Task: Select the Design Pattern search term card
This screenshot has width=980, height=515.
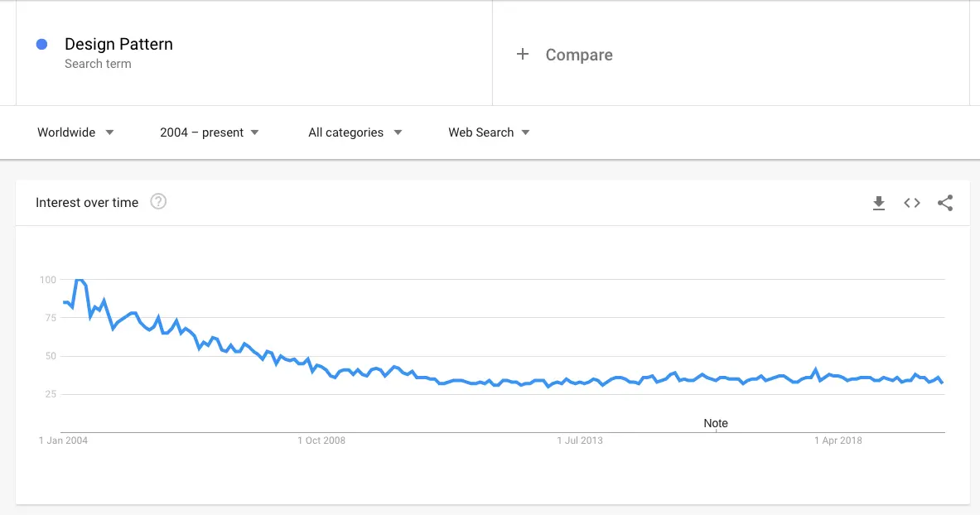Action: (118, 44)
